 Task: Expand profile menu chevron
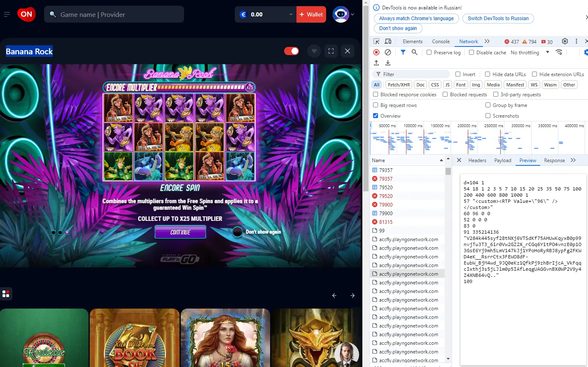click(x=352, y=14)
